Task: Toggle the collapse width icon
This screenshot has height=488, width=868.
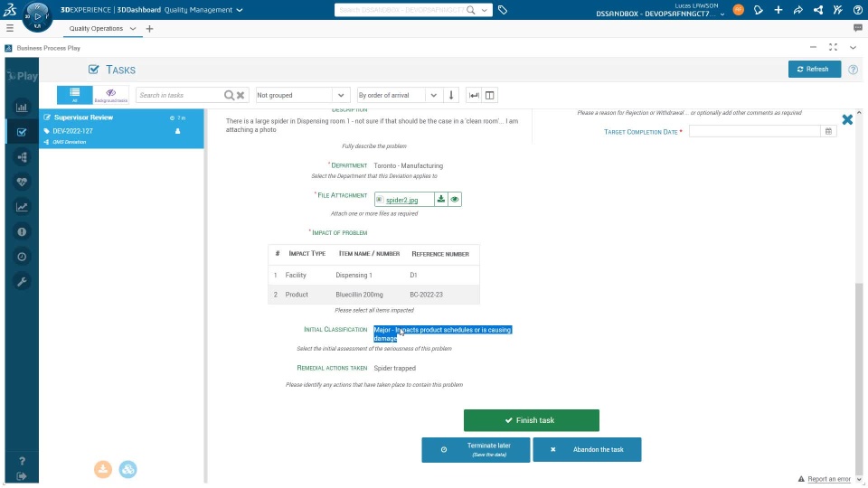Action: (474, 95)
